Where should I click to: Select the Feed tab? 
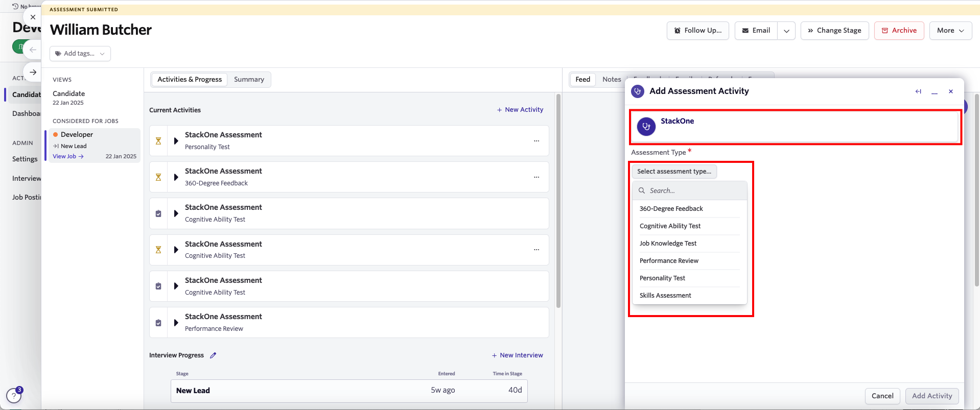(x=582, y=80)
